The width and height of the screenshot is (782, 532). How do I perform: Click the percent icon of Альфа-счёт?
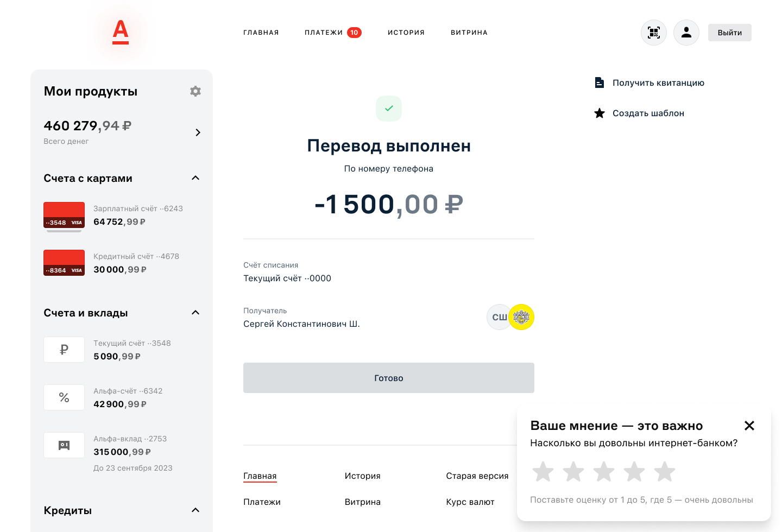(64, 397)
